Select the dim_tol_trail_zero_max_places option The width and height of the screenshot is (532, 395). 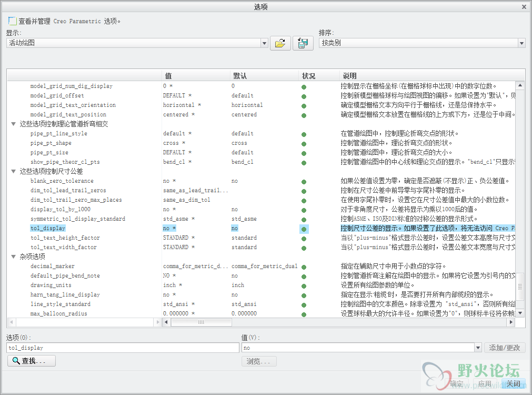pos(76,200)
